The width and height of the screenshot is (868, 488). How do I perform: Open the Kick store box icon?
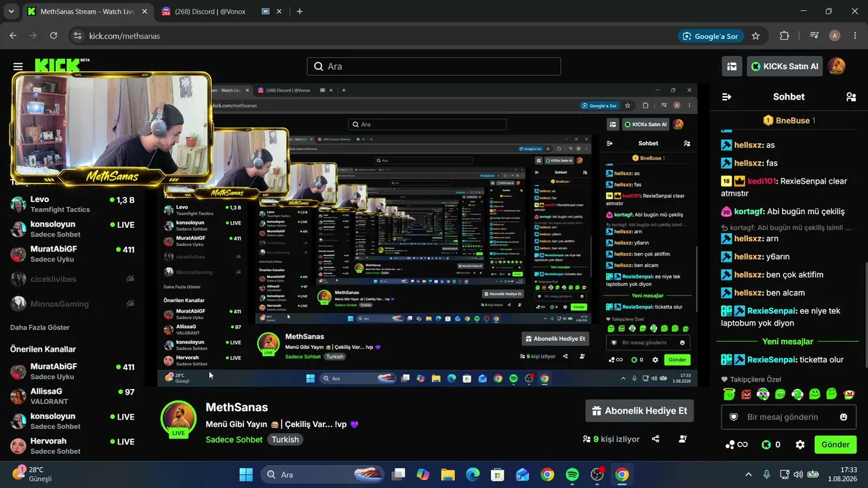pyautogui.click(x=732, y=66)
